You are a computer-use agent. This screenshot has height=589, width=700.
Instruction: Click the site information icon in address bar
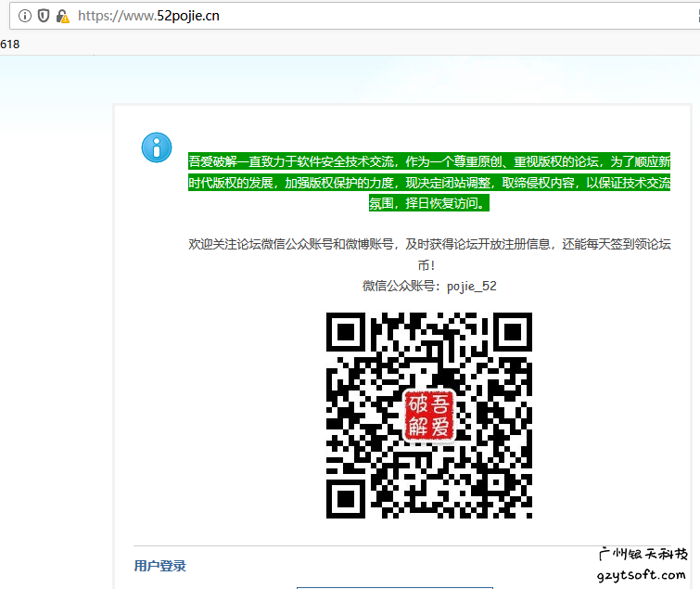click(25, 16)
